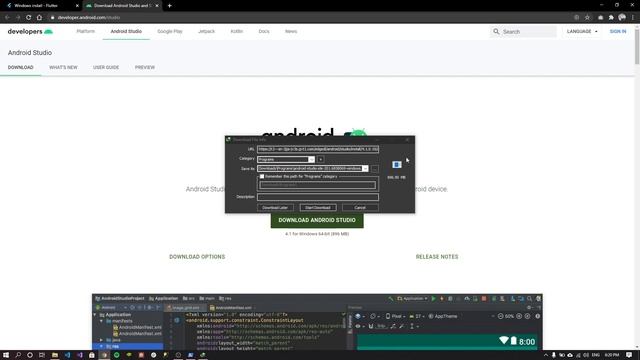Click the ENG language indicator in the tray
The height and width of the screenshot is (360, 640).
click(596, 355)
